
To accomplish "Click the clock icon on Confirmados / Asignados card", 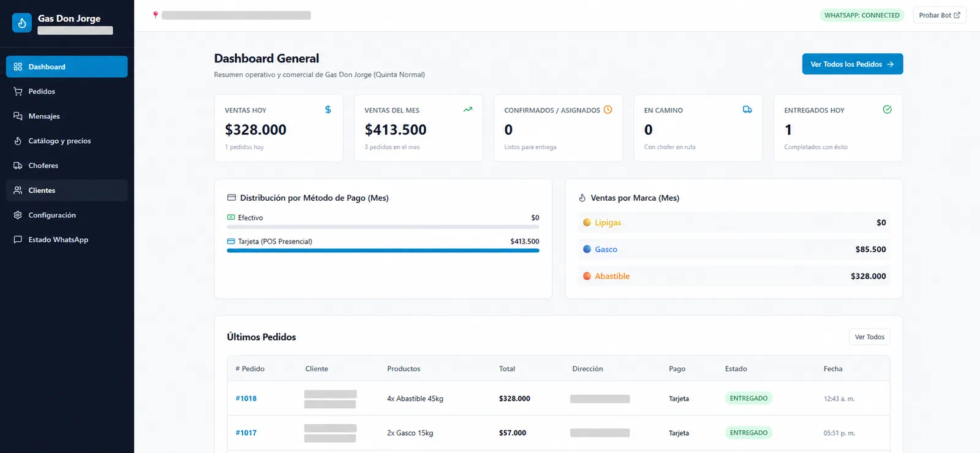I will (x=608, y=110).
